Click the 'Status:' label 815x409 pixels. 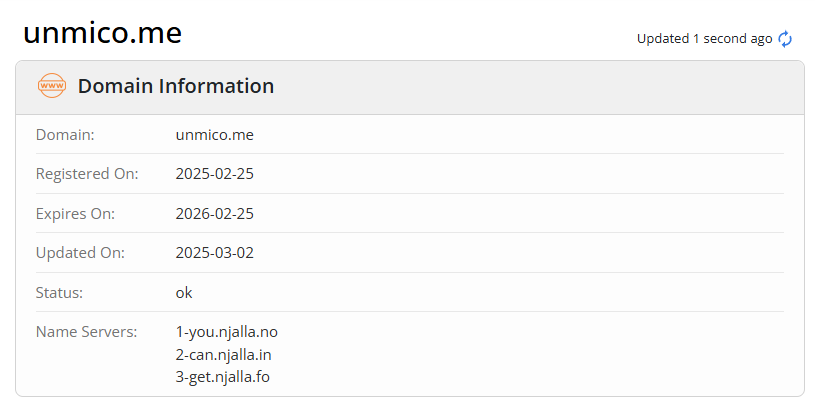point(59,292)
